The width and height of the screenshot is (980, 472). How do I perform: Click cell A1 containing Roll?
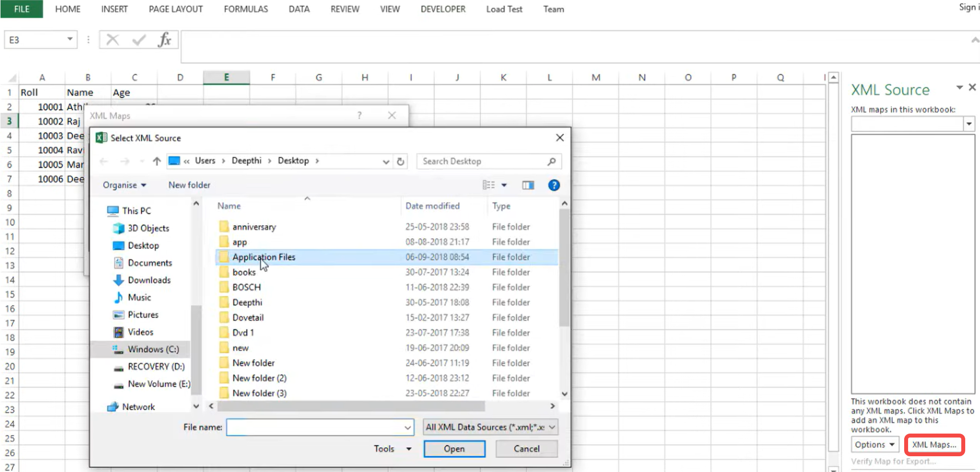(41, 93)
